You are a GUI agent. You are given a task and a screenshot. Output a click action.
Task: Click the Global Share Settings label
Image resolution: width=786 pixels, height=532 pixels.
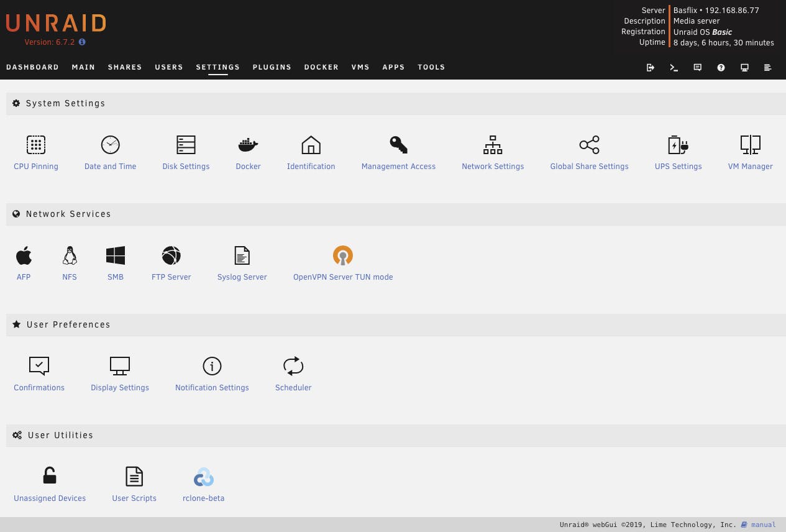pos(589,167)
